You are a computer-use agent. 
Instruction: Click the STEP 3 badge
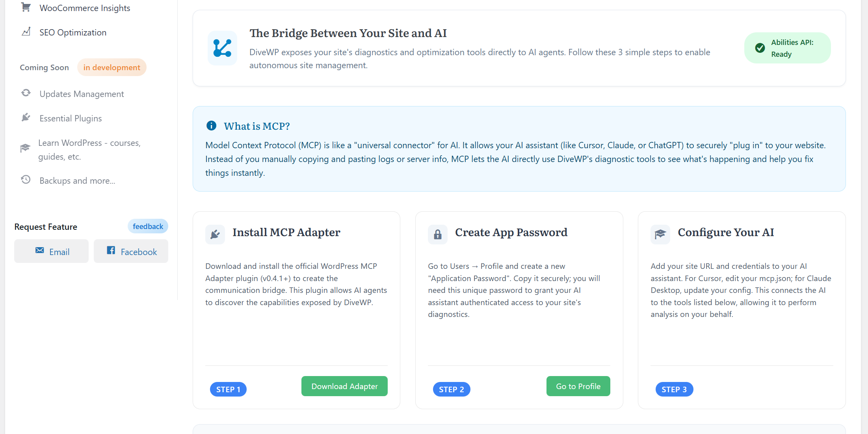pos(674,389)
